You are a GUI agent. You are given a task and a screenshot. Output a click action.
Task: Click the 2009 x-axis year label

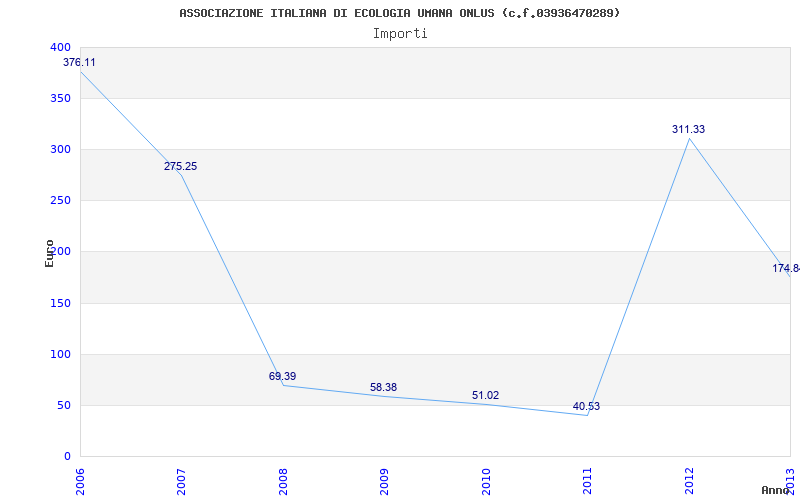pyautogui.click(x=384, y=481)
